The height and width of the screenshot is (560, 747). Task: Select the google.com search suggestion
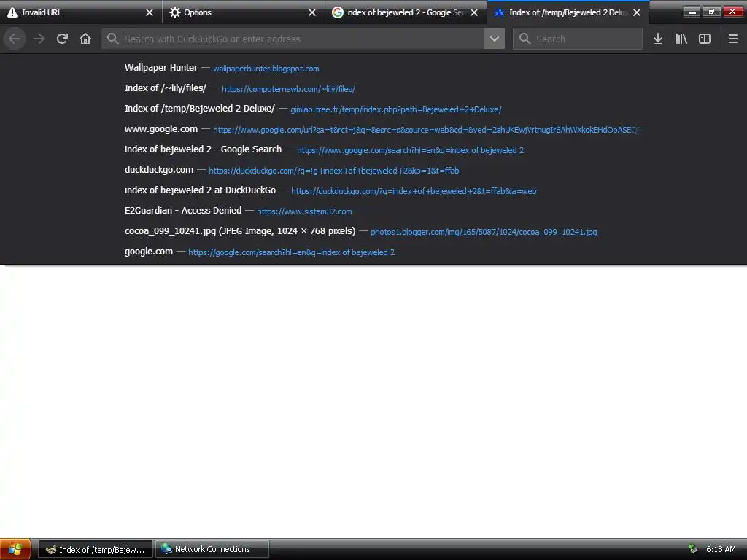coord(373,252)
